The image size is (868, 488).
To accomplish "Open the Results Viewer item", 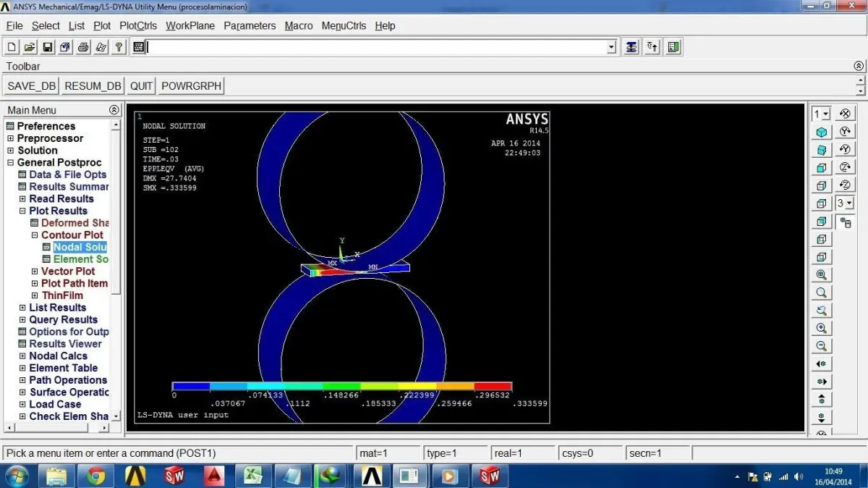I will (65, 344).
